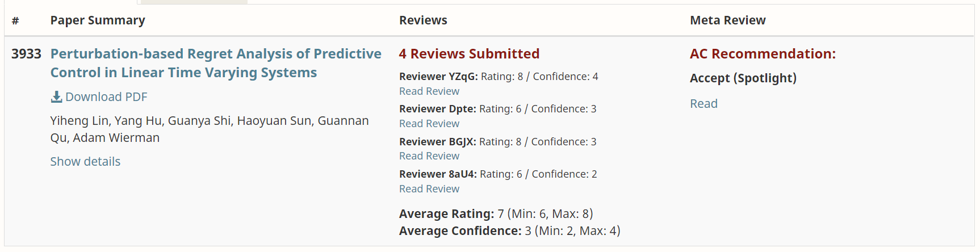
Task: Click the Reviews column header
Action: 423,20
